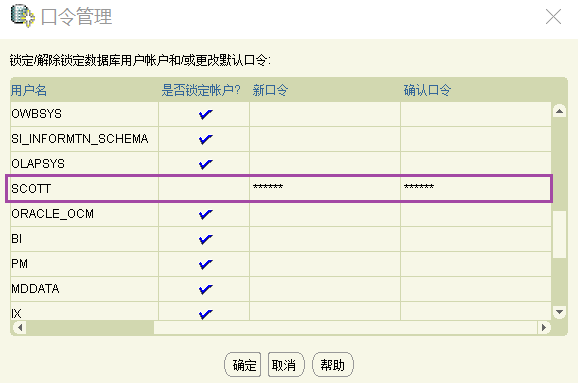Select the MDDATA username

[x=35, y=289]
